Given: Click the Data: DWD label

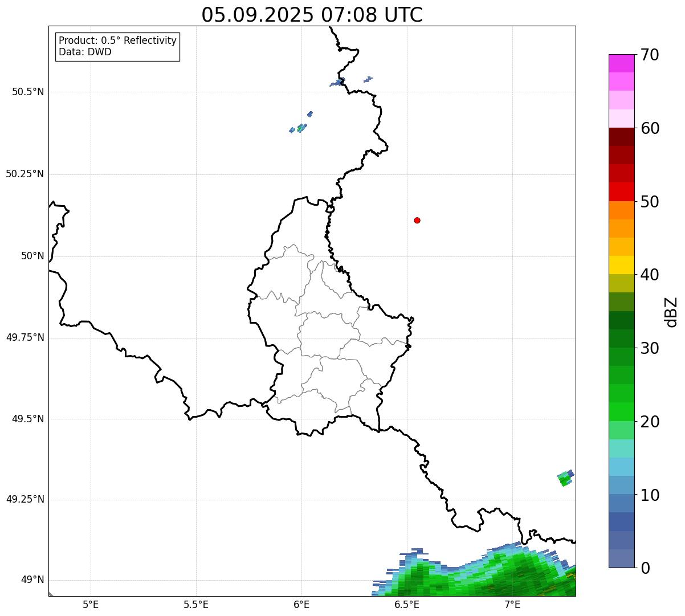Looking at the screenshot, I should pos(85,52).
